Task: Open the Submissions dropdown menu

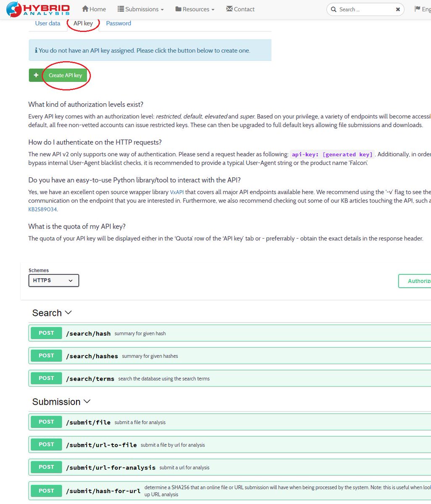Action: tap(140, 9)
